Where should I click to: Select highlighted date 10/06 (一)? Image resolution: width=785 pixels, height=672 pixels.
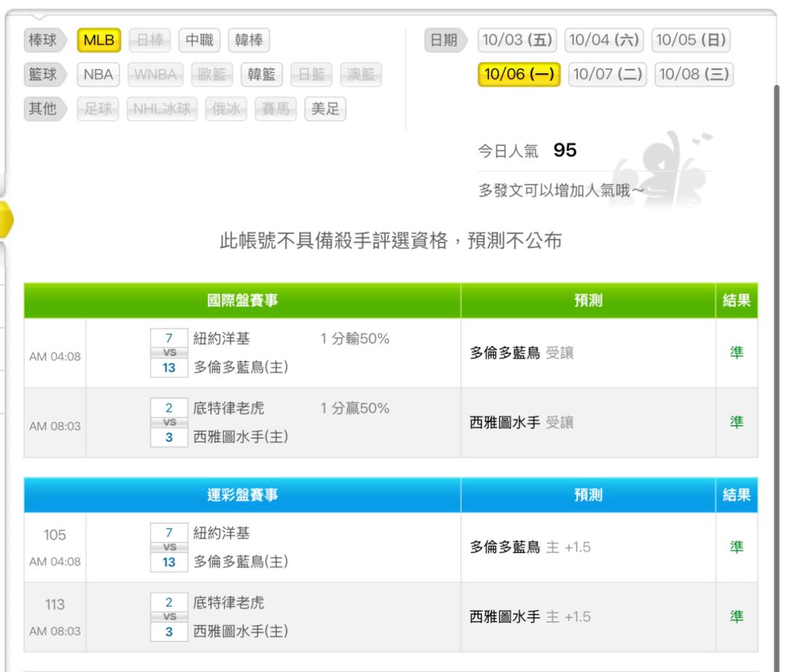pyautogui.click(x=518, y=74)
